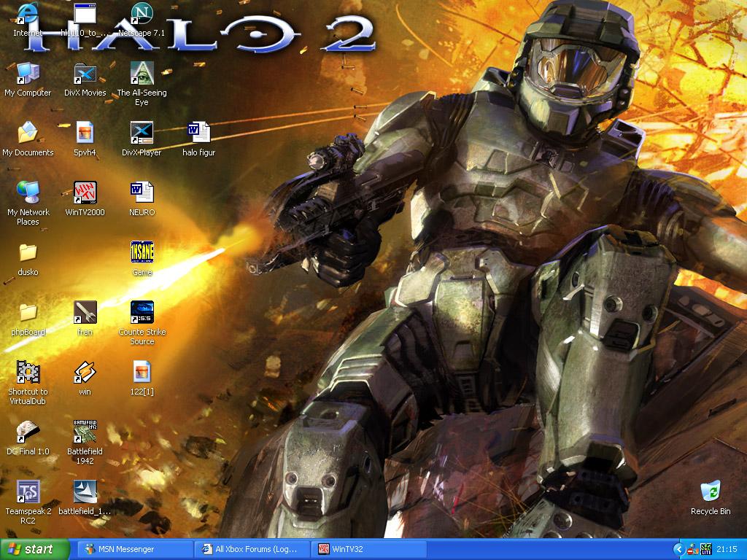Select the phpBoard folder

pyautogui.click(x=28, y=313)
